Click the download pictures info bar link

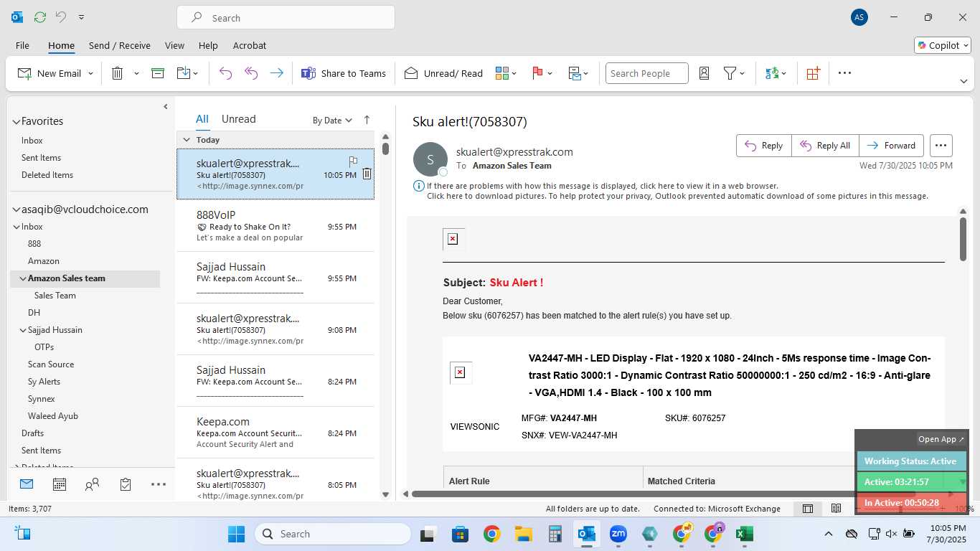pyautogui.click(x=677, y=196)
